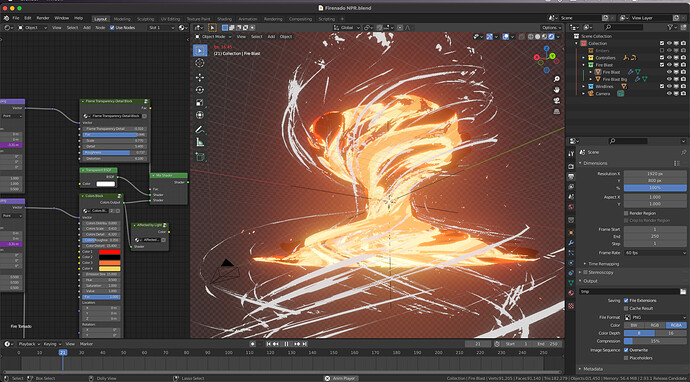Collapse the Dimensions panel
Image resolution: width=690 pixels, height=382 pixels.
[580, 163]
